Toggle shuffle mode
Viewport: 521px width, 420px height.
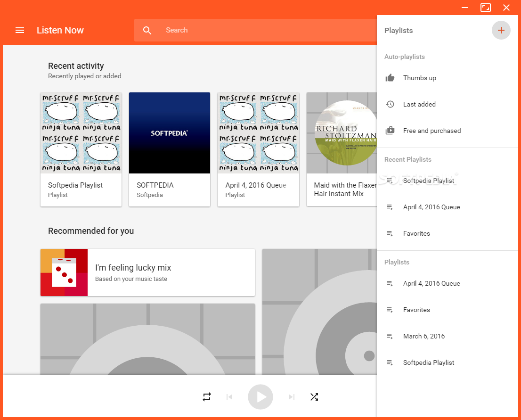pos(314,397)
